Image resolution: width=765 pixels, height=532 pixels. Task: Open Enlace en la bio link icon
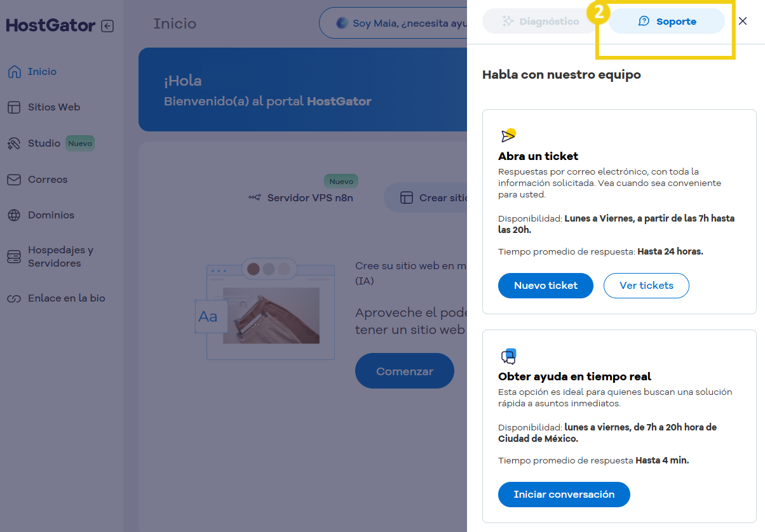(x=14, y=298)
